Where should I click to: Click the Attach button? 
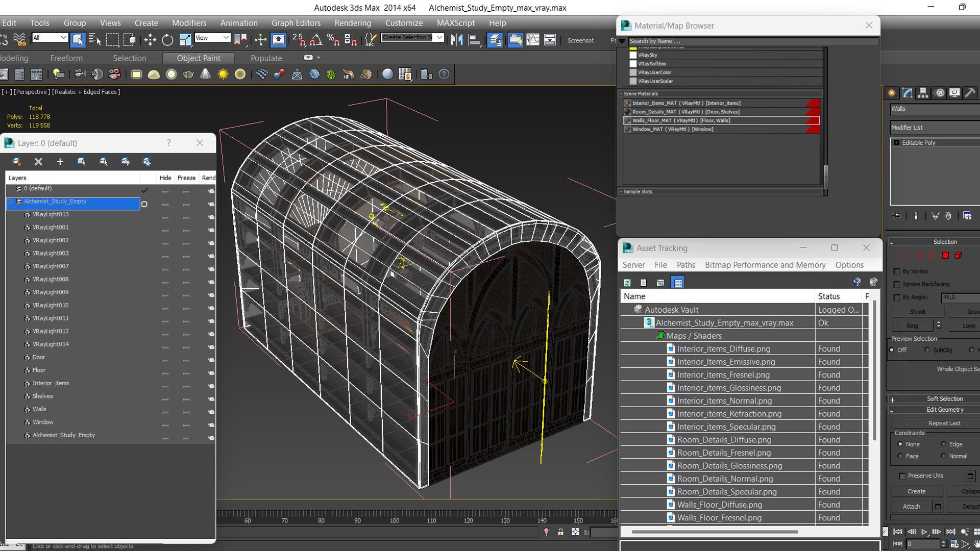(x=911, y=506)
